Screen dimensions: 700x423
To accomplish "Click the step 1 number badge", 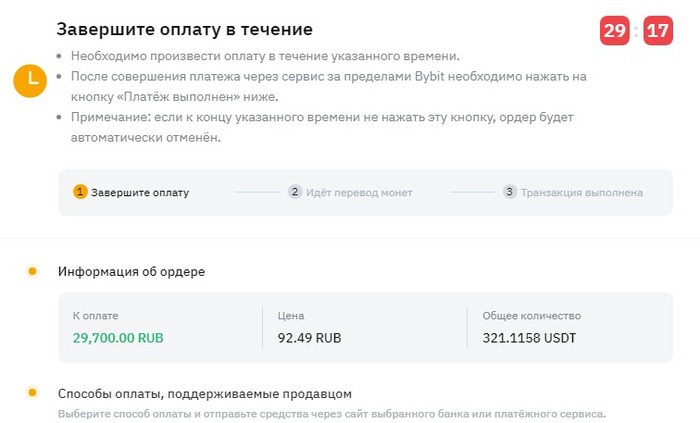I will click(x=80, y=192).
